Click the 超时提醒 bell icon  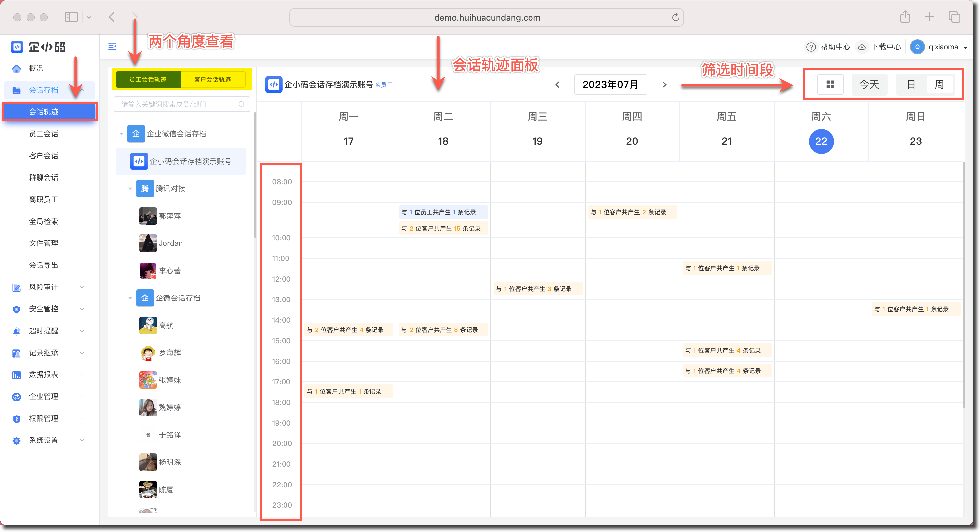coord(16,331)
